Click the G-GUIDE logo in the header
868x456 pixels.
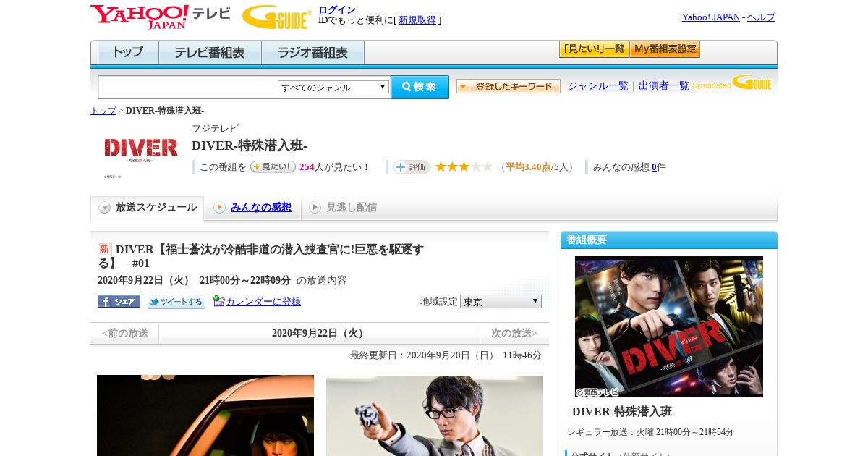pos(277,17)
